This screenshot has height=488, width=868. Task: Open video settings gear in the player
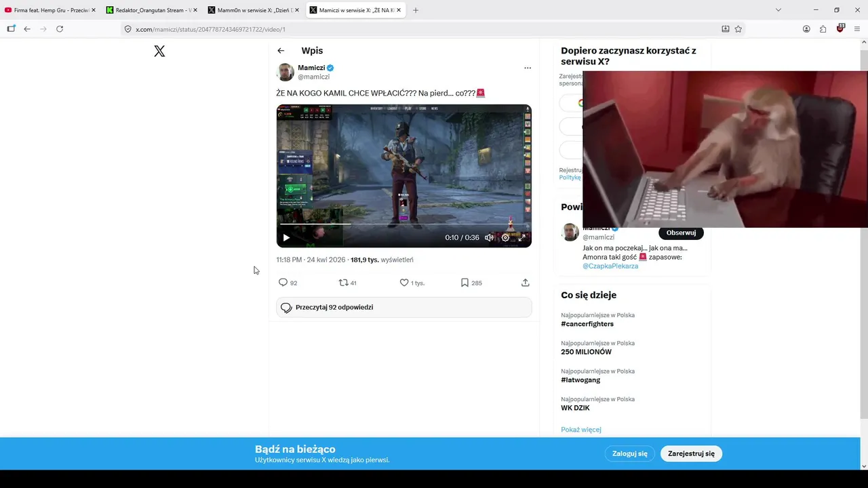pos(505,237)
